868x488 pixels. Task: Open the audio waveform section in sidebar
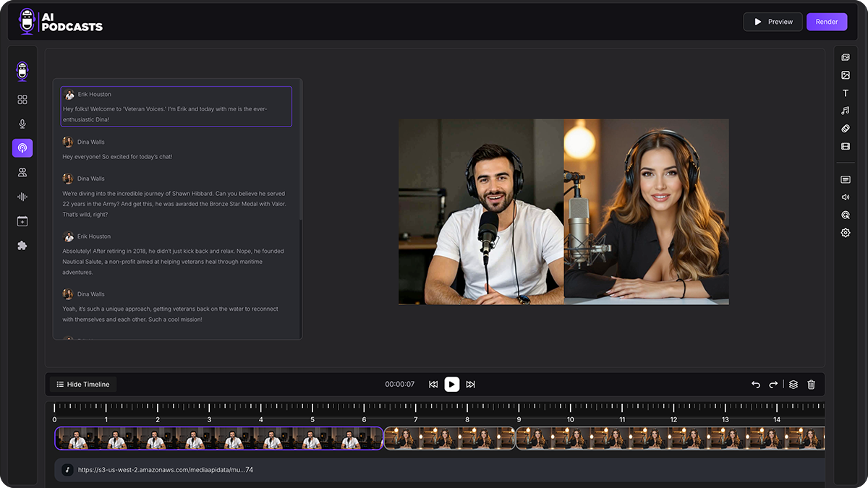click(x=22, y=197)
